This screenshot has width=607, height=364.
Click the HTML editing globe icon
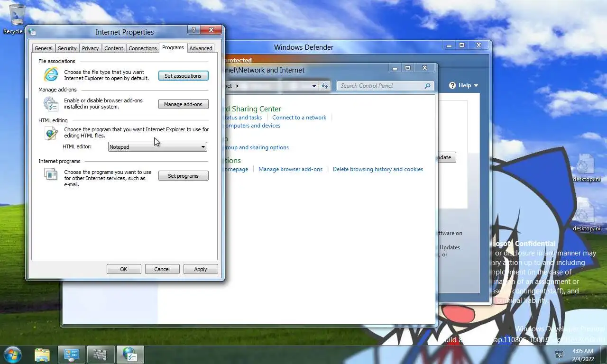[x=51, y=133]
